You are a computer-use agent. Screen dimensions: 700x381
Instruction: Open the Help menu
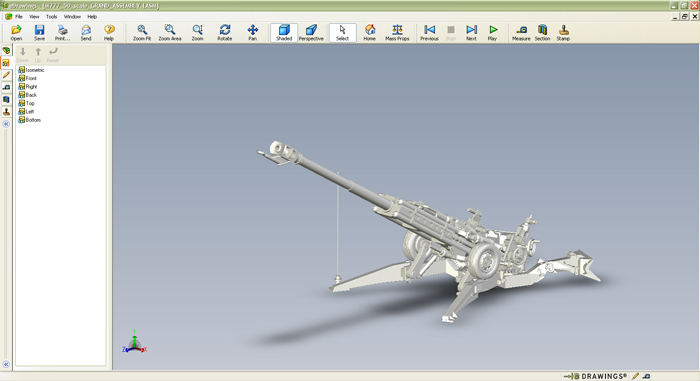pos(92,17)
